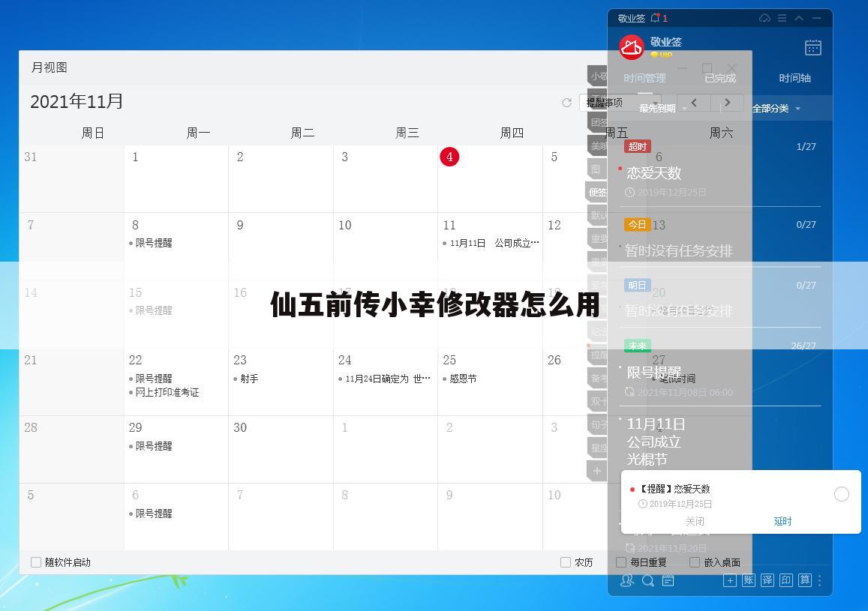
Task: Click the red 敬业签 avatar logo
Action: coord(631,47)
